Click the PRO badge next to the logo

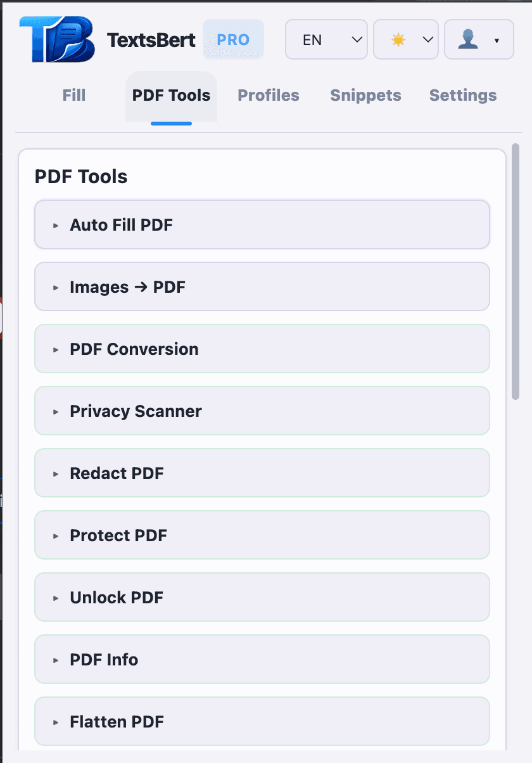point(233,39)
